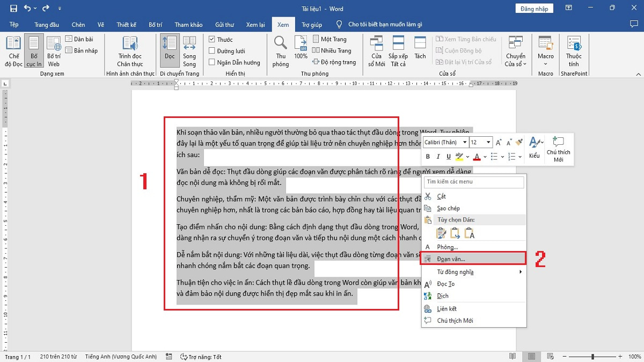The width and height of the screenshot is (644, 362).
Task: Open the Thu phóng zoom dialog
Action: (x=280, y=51)
